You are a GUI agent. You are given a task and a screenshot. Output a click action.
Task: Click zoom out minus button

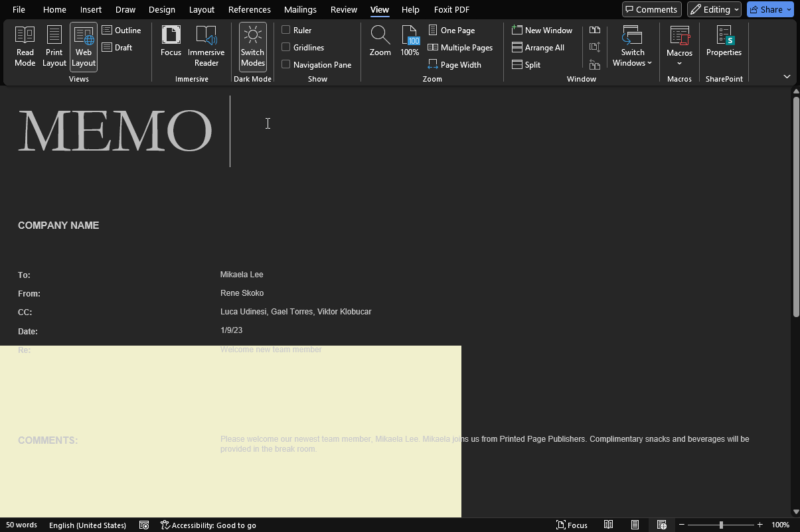point(682,525)
